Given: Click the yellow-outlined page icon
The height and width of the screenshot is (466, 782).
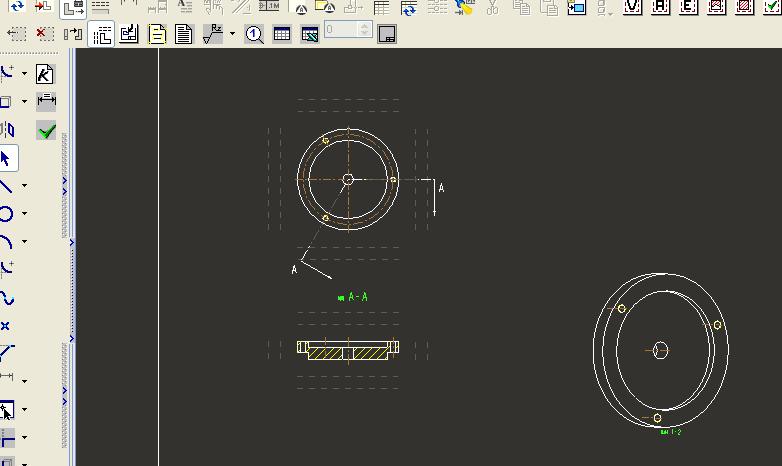Looking at the screenshot, I should coord(157,34).
